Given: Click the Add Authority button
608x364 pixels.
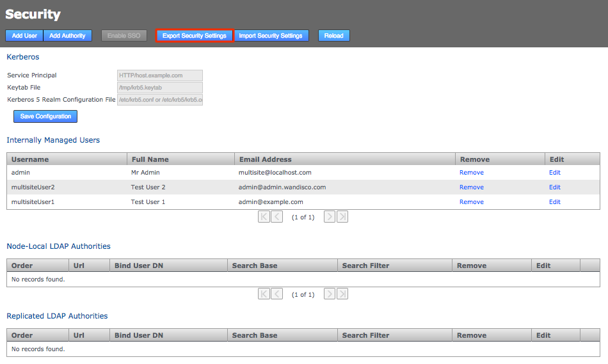Looking at the screenshot, I should (67, 36).
